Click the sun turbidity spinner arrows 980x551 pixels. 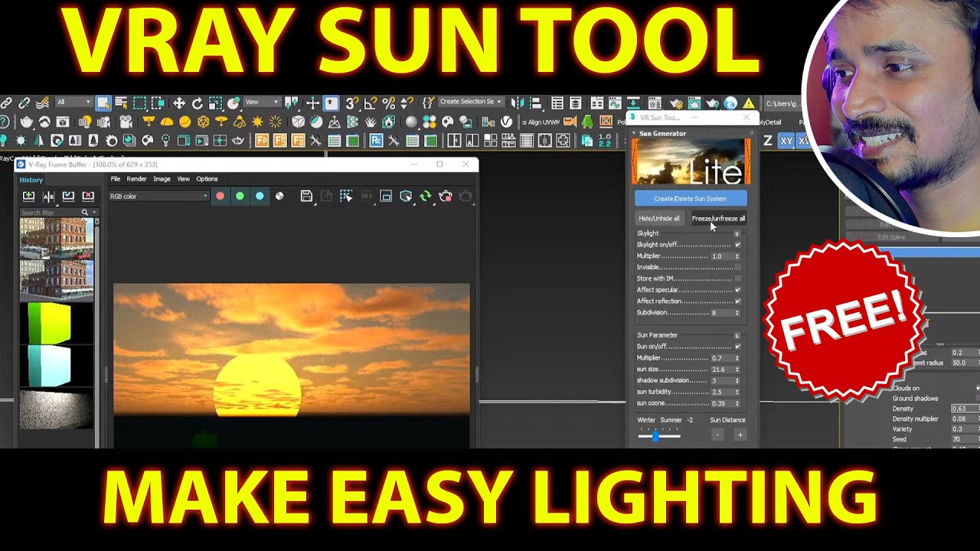coord(737,392)
